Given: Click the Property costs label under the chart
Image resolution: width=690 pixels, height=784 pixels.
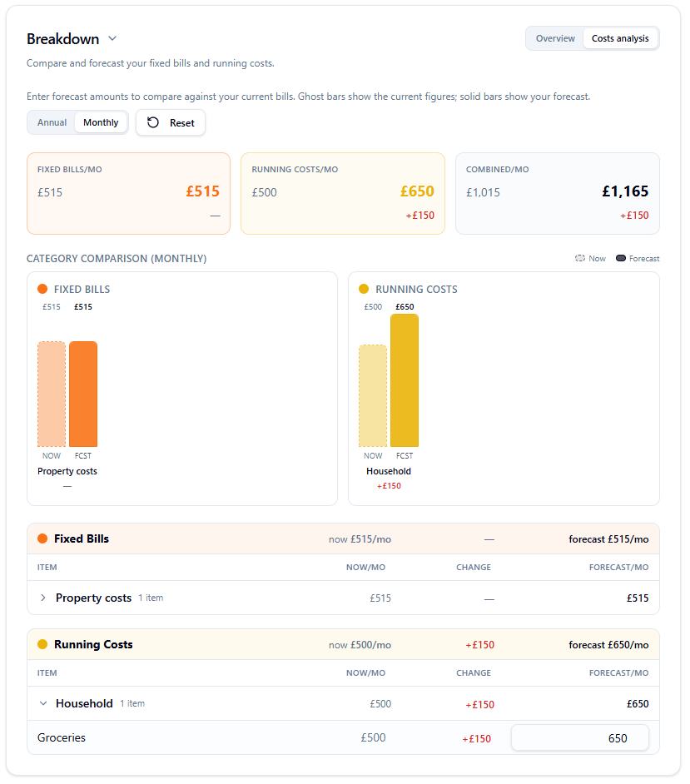Looking at the screenshot, I should pos(67,471).
